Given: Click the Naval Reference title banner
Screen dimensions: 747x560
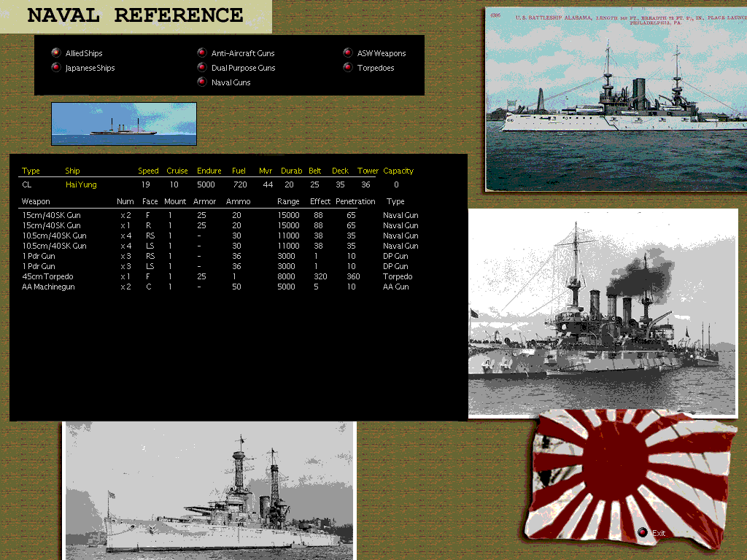Looking at the screenshot, I should click(136, 17).
